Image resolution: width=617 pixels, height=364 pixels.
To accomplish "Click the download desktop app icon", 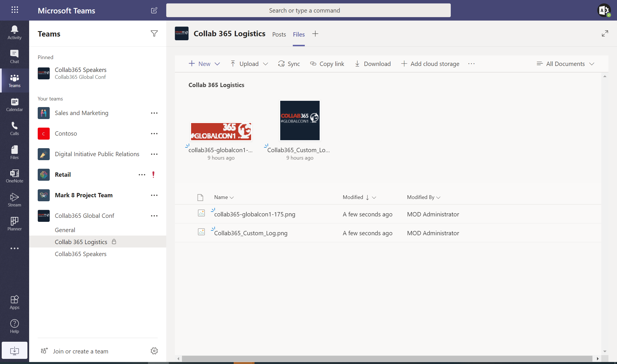I will pyautogui.click(x=15, y=350).
